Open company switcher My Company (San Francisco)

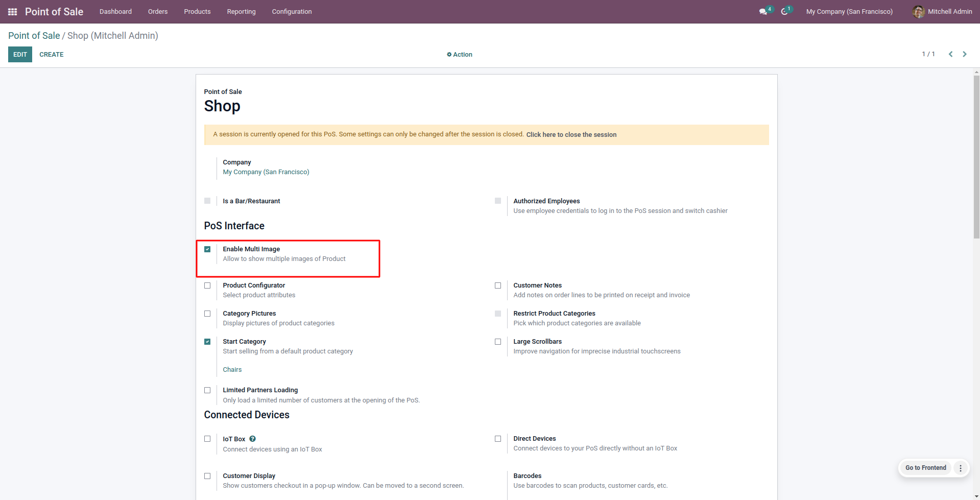tap(849, 12)
